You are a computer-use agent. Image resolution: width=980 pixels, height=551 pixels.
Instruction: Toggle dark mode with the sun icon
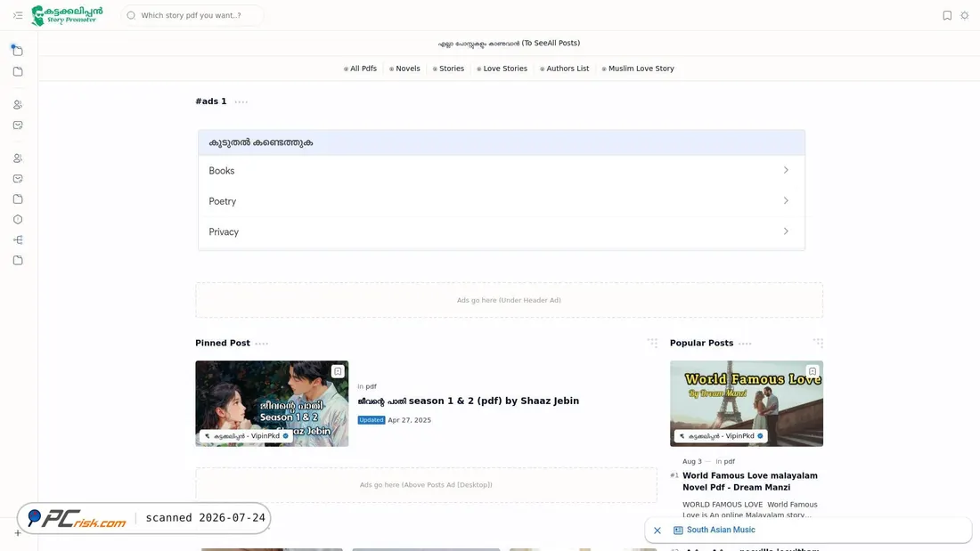pyautogui.click(x=964, y=16)
